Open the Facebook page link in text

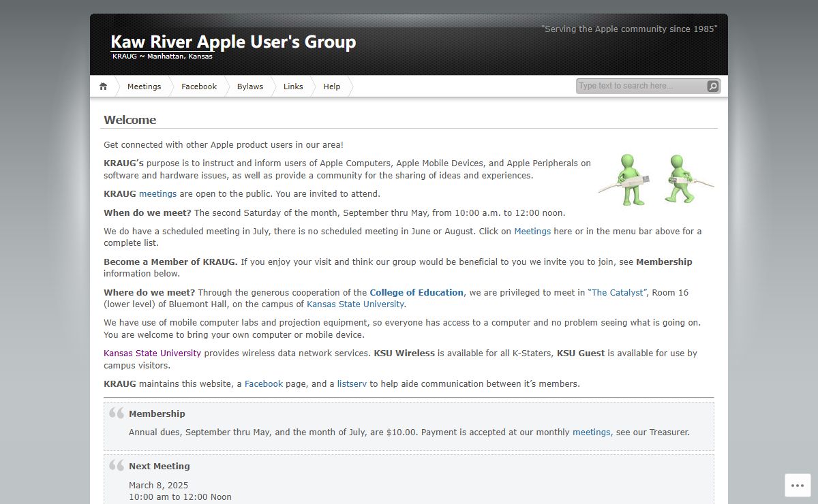[x=264, y=384]
